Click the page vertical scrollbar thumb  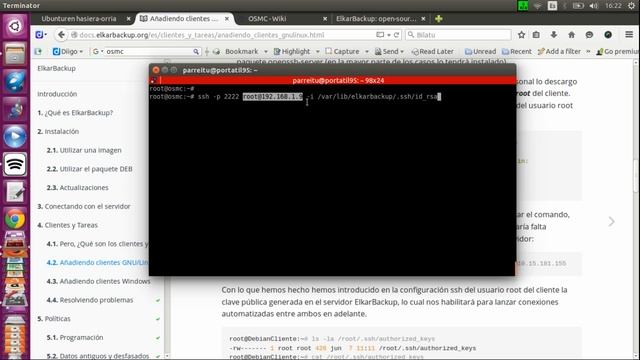[636, 176]
